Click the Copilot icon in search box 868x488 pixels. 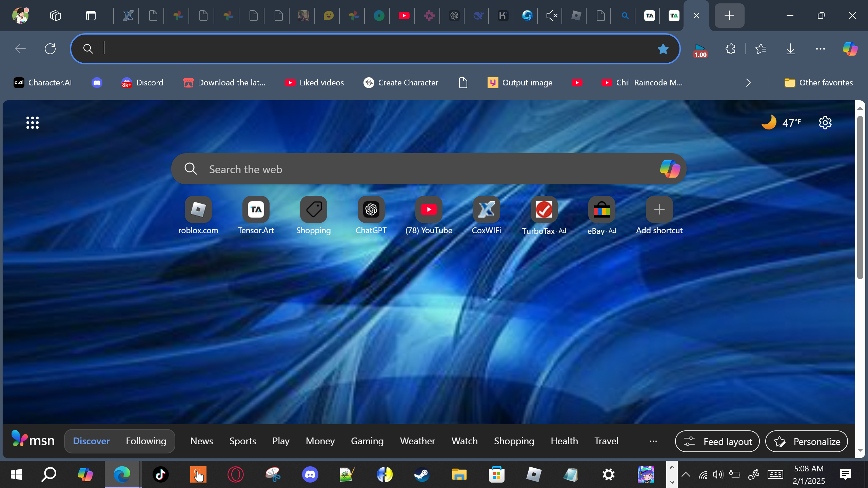pyautogui.click(x=670, y=169)
